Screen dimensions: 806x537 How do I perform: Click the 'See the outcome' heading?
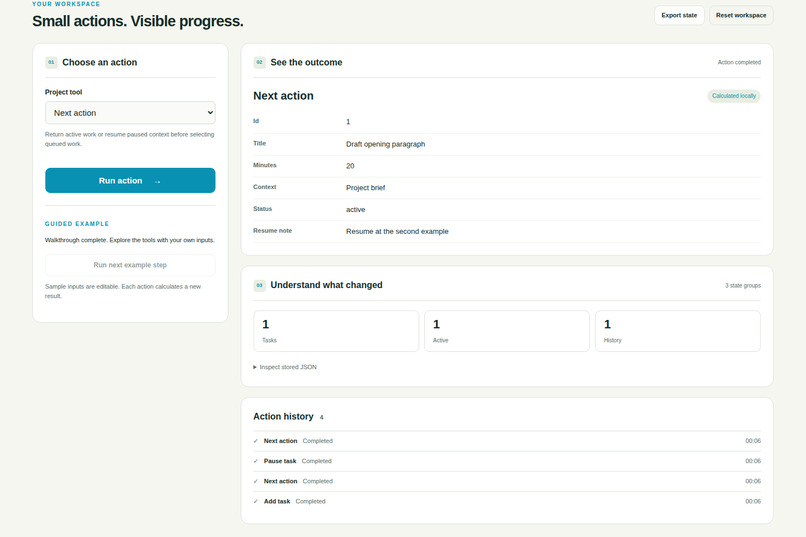306,62
